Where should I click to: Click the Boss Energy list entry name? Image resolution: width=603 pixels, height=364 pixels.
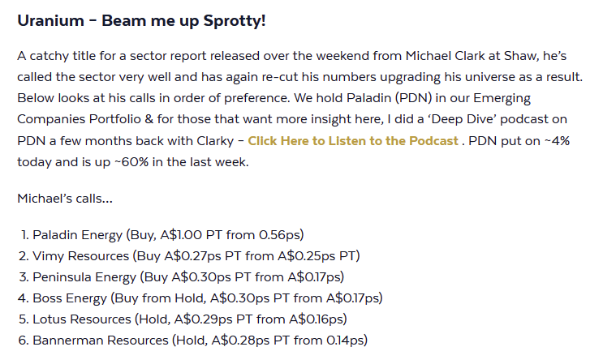[68, 298]
